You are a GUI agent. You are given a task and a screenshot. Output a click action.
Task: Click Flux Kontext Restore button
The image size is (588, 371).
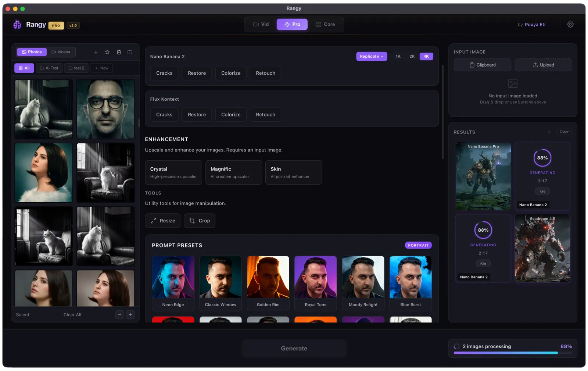[x=197, y=115]
